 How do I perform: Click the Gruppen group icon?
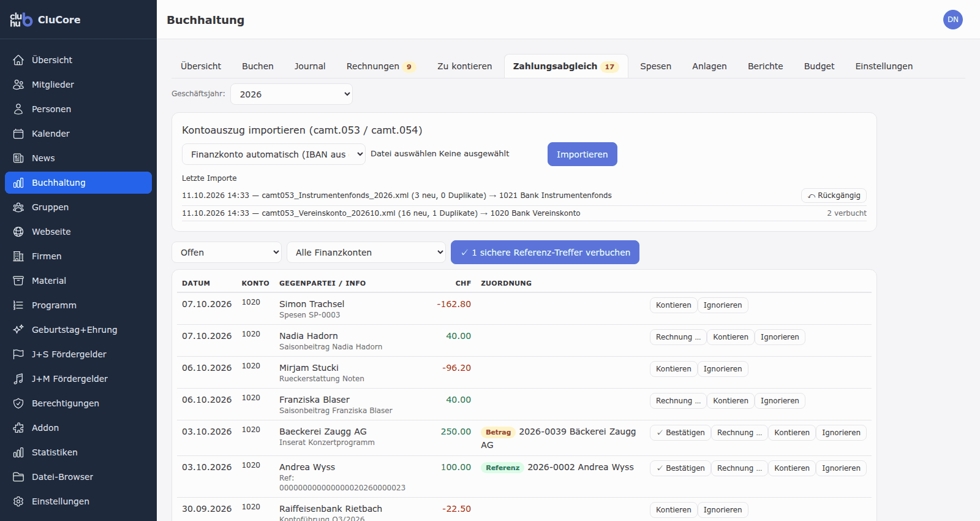point(18,207)
